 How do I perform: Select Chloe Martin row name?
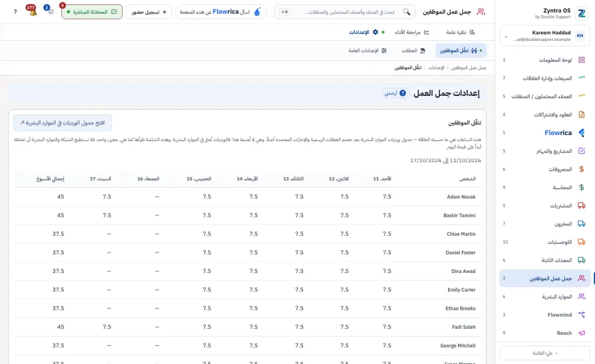pos(461,234)
